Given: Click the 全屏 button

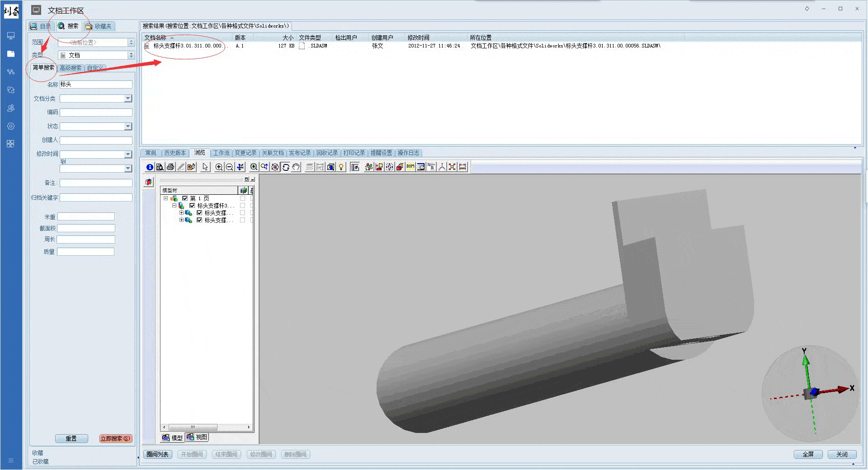Looking at the screenshot, I should 808,454.
